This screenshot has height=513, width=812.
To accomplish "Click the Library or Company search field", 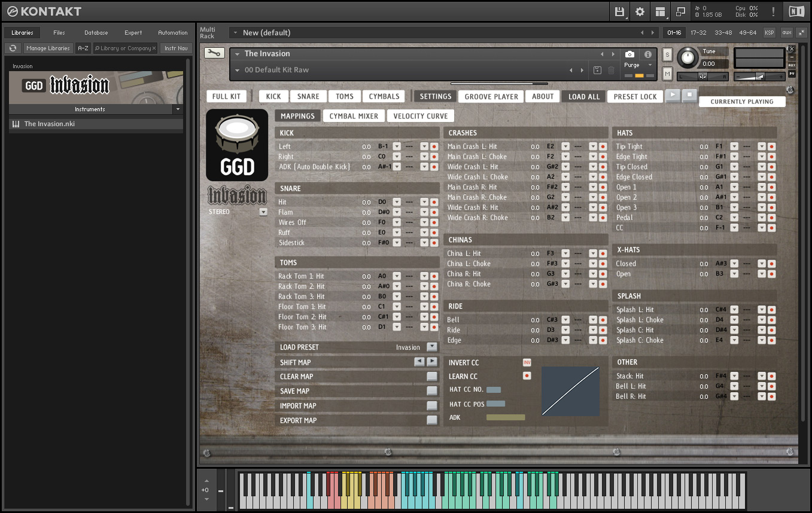I will coord(126,48).
